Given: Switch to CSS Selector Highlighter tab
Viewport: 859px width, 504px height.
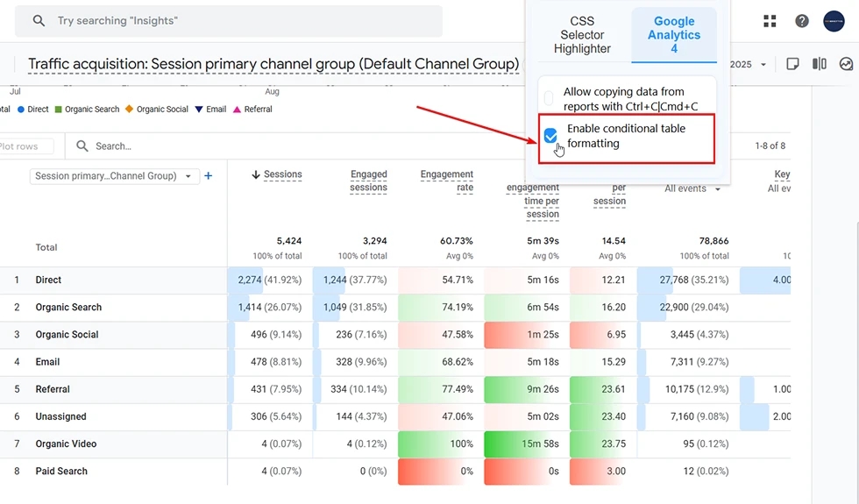Looking at the screenshot, I should [x=582, y=34].
